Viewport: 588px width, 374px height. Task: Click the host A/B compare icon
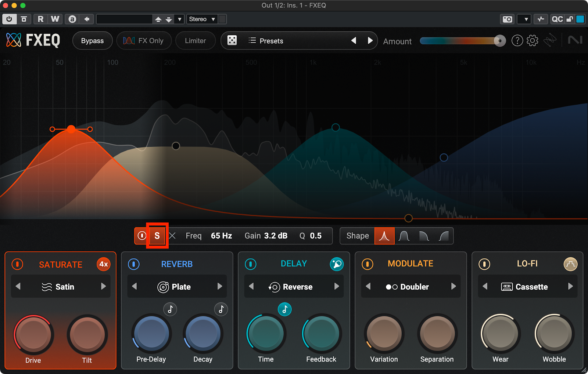(x=72, y=19)
